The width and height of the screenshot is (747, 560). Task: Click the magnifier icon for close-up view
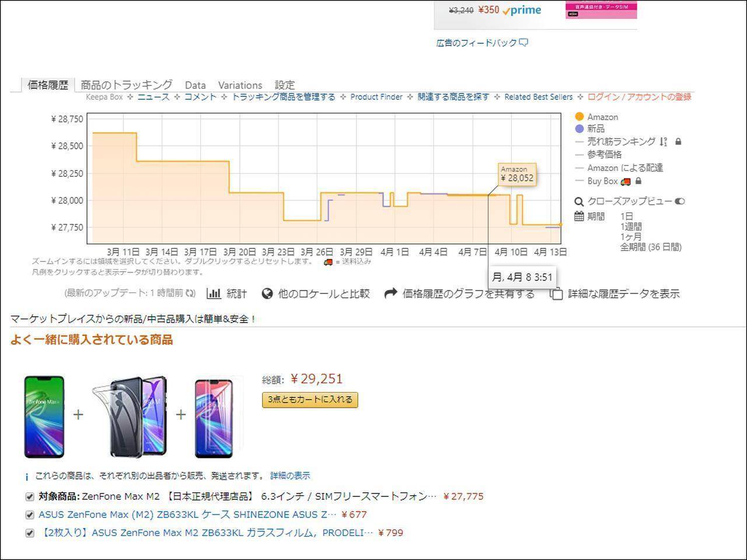pos(579,202)
